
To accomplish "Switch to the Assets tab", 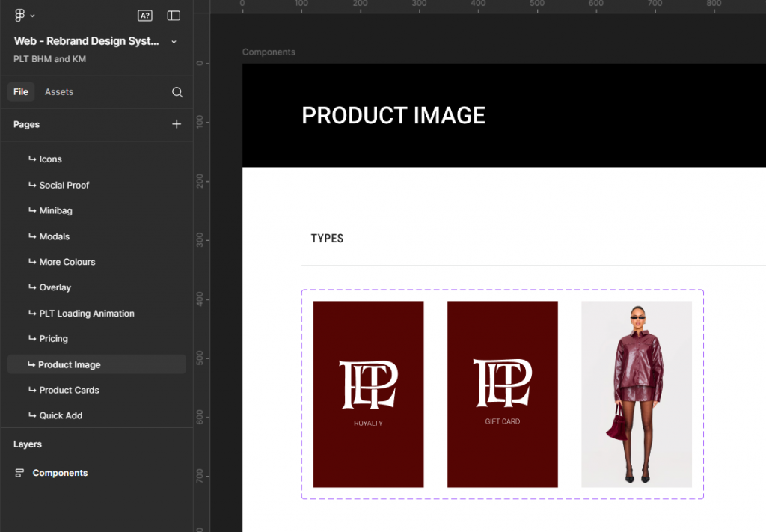I will pyautogui.click(x=59, y=92).
